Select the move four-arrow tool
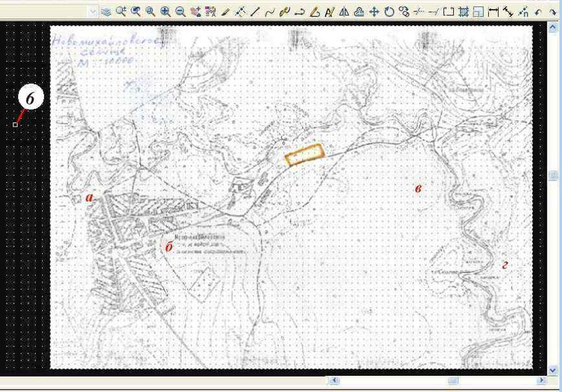The image size is (562, 392). point(374,12)
